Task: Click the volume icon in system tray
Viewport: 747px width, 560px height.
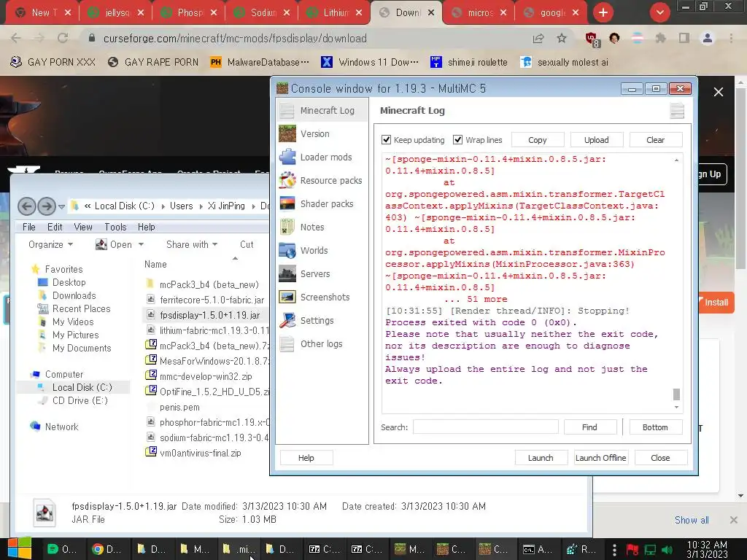Action: pyautogui.click(x=667, y=550)
